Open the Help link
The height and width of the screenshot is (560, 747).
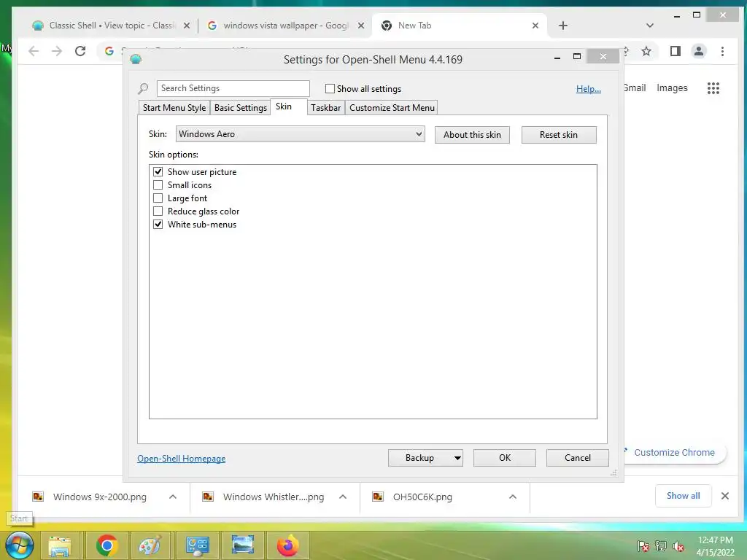point(589,89)
